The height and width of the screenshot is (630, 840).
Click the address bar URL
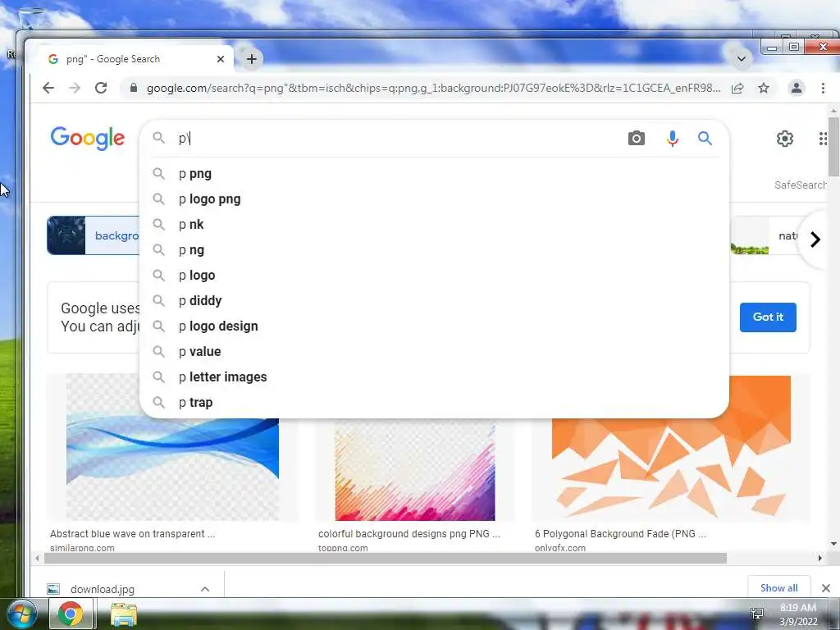pyautogui.click(x=433, y=88)
